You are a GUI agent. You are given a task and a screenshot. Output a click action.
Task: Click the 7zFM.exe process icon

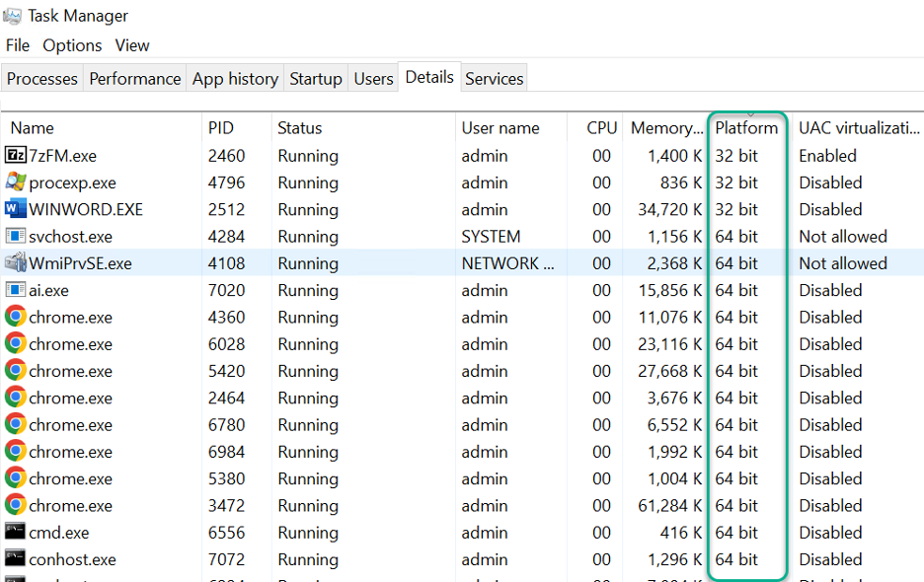tap(16, 156)
